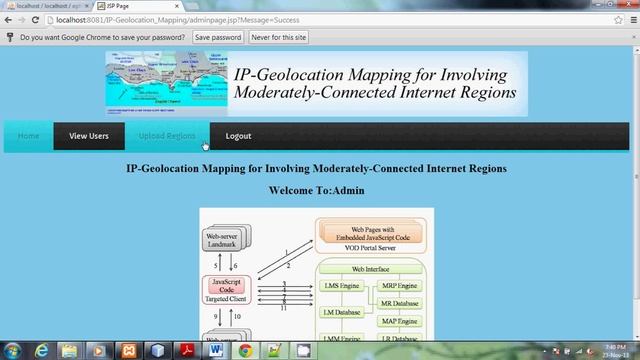Click the page title heading text
This screenshot has height=360, width=640.
tap(316, 169)
